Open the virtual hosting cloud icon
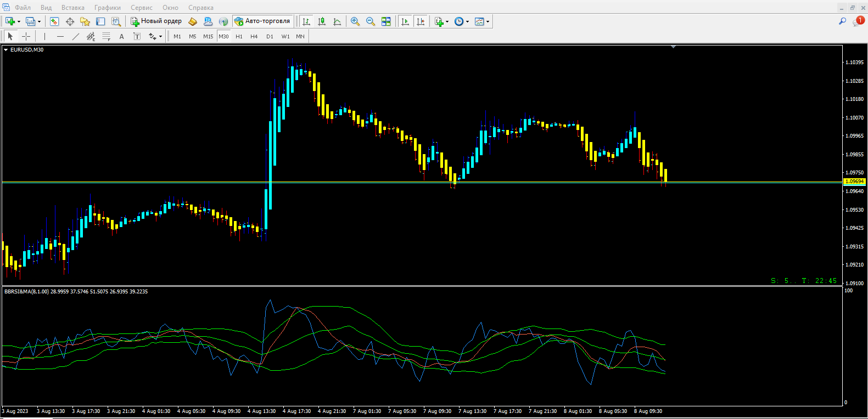The image size is (868, 419). click(208, 21)
